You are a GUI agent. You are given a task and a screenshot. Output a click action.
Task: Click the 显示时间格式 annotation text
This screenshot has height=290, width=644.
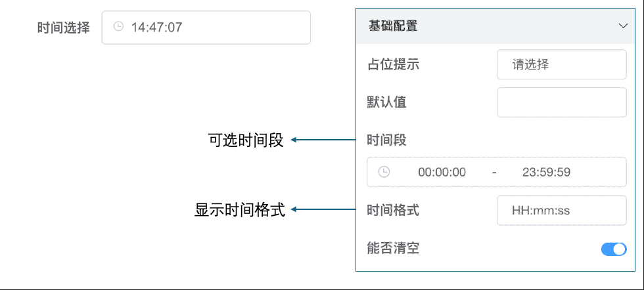[x=240, y=211]
